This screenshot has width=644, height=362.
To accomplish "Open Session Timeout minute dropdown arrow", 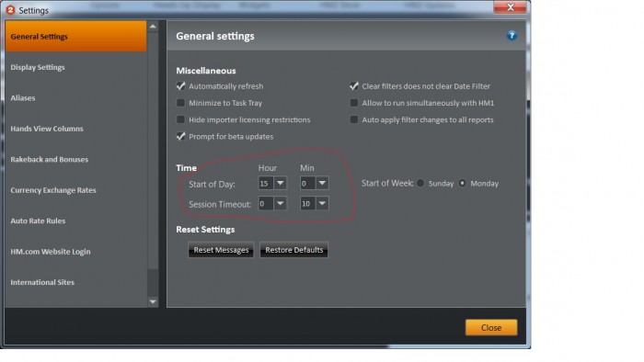I will coord(322,203).
